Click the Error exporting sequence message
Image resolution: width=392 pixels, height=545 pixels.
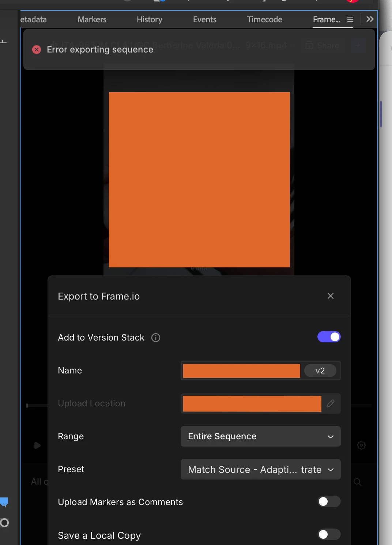(x=100, y=49)
